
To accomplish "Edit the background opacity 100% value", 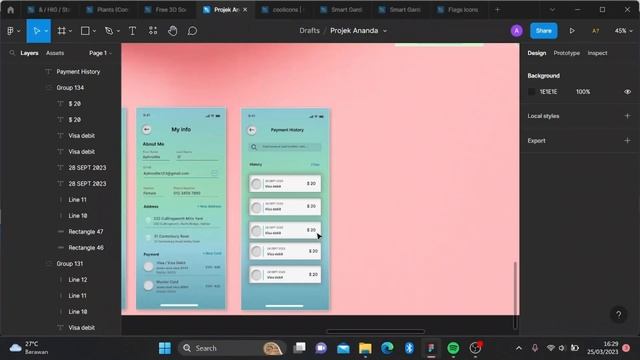I will (583, 92).
